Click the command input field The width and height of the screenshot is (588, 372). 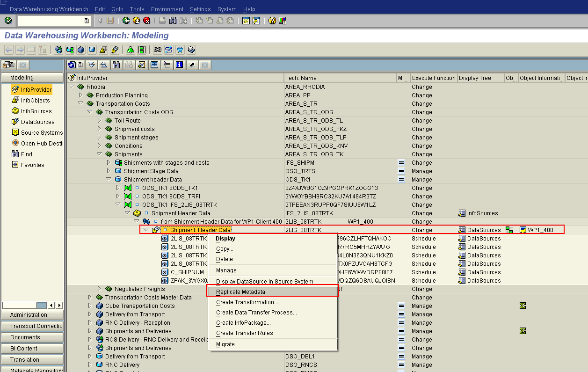coord(51,21)
